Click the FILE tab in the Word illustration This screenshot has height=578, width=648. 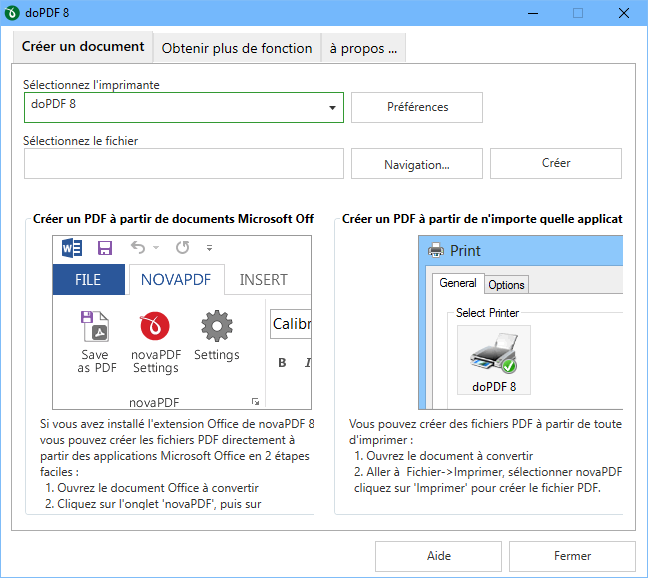coord(88,280)
